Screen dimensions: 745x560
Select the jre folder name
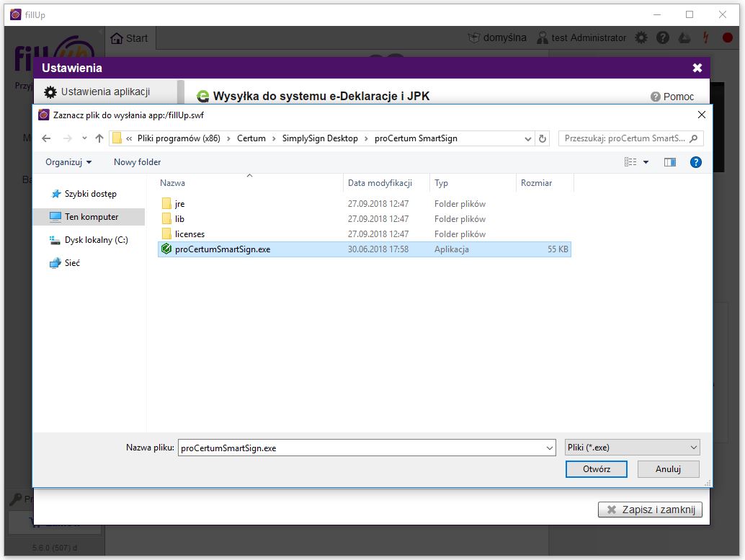click(x=179, y=204)
